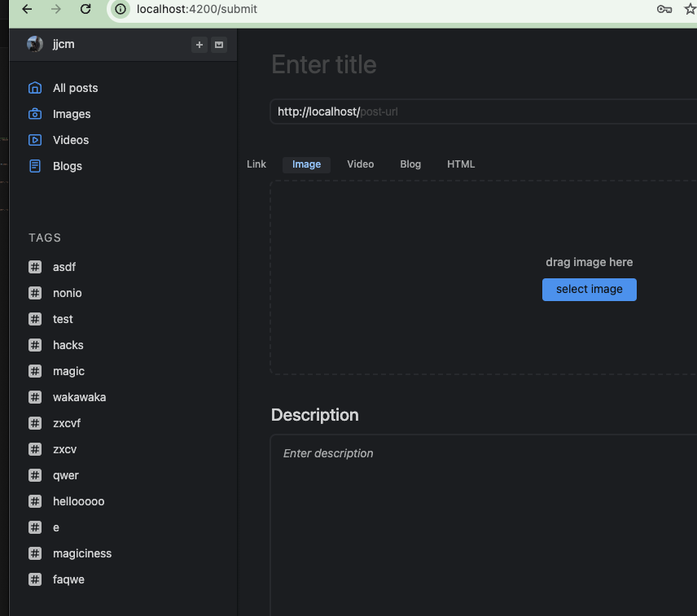Open the magiciness tag link

(81, 553)
